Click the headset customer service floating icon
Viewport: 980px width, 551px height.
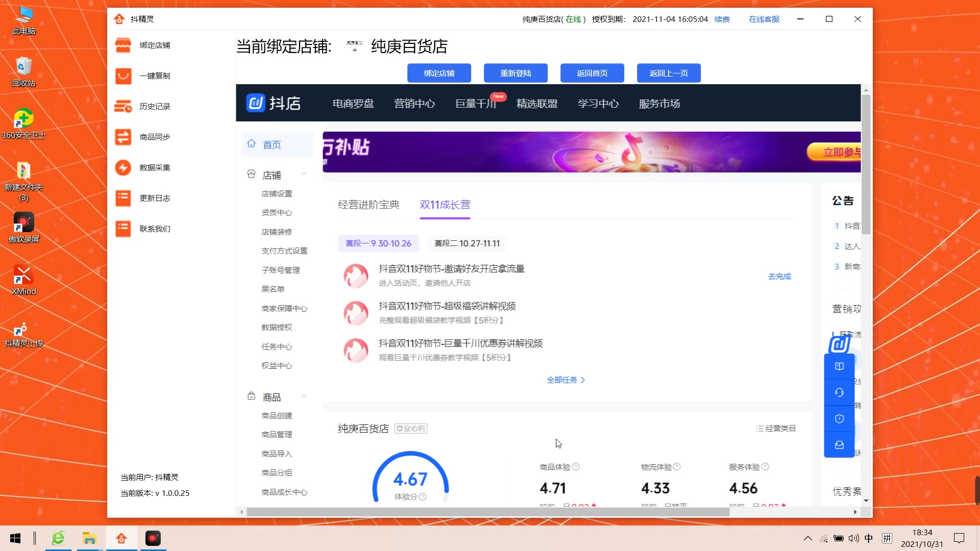[x=839, y=392]
